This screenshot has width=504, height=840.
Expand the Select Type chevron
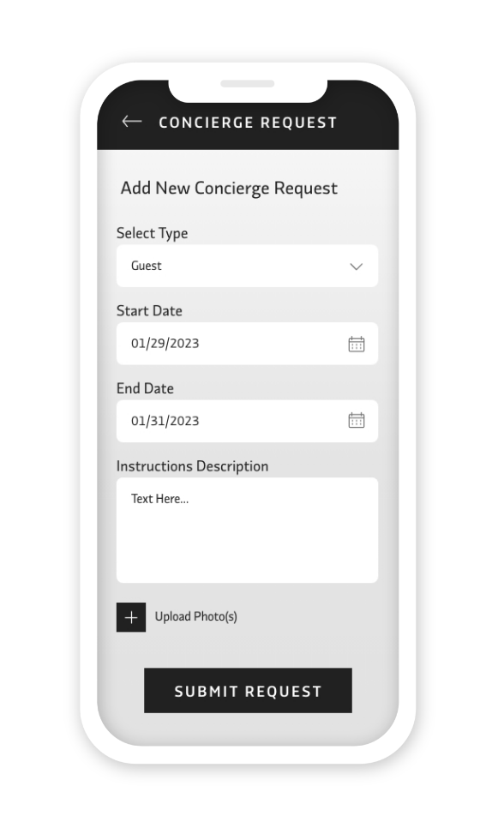point(357,267)
